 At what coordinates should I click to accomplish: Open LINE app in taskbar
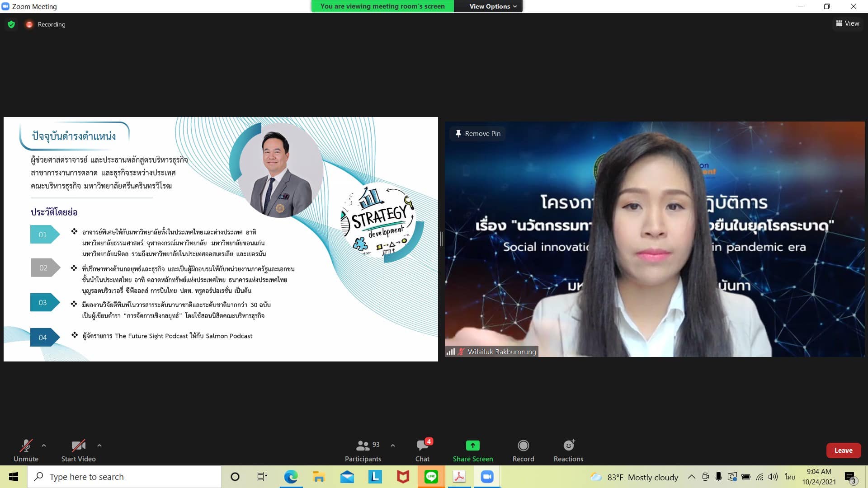pos(431,477)
